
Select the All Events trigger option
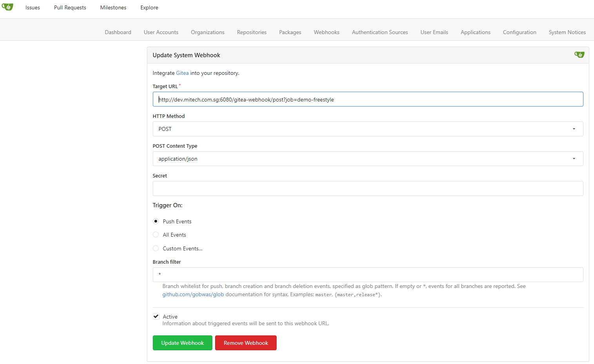click(x=156, y=235)
